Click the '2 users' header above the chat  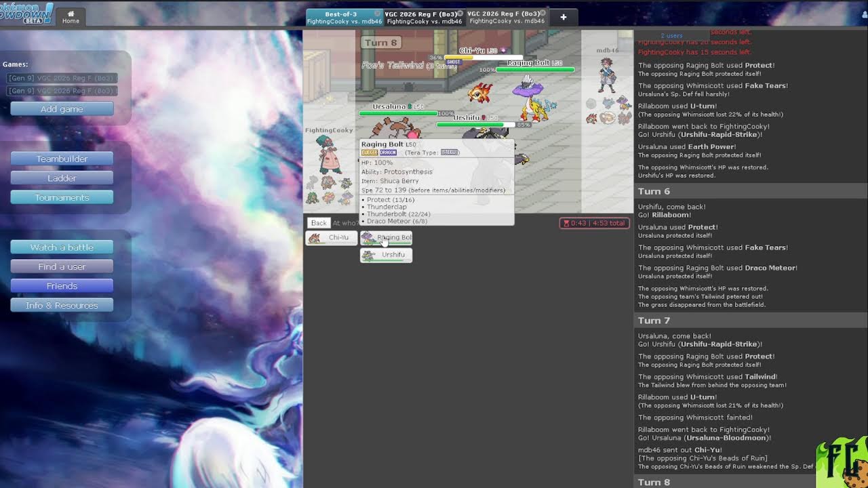(671, 35)
